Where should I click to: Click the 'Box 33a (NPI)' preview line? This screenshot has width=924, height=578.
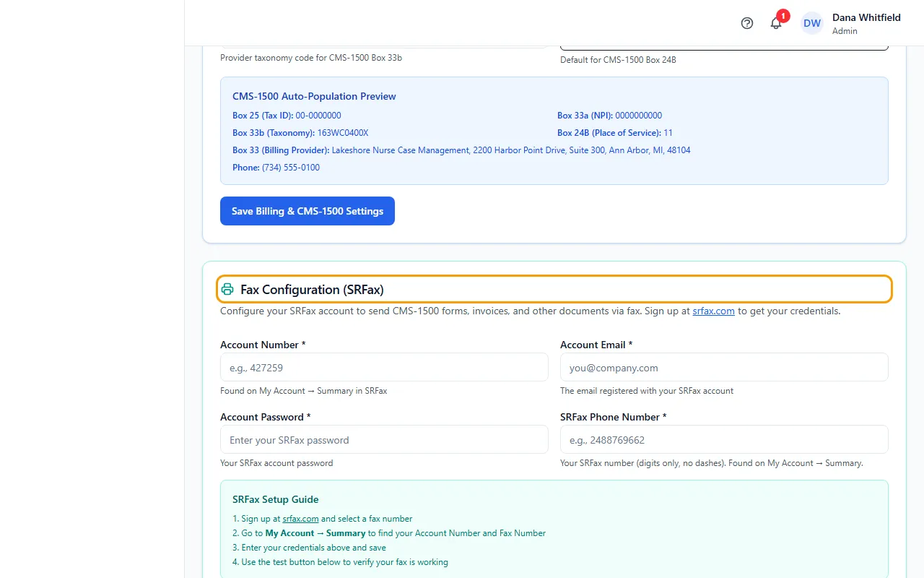point(609,116)
